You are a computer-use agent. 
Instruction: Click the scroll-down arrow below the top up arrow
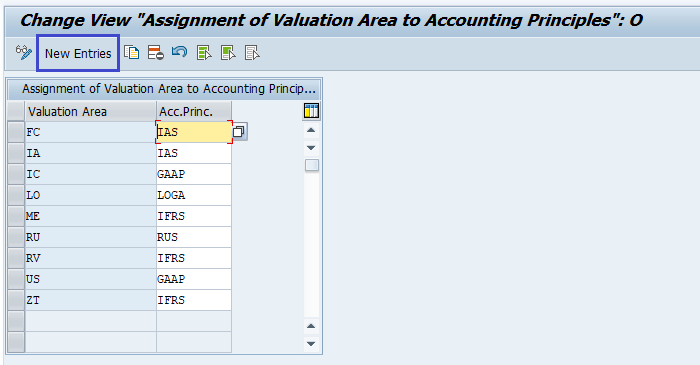click(x=311, y=148)
